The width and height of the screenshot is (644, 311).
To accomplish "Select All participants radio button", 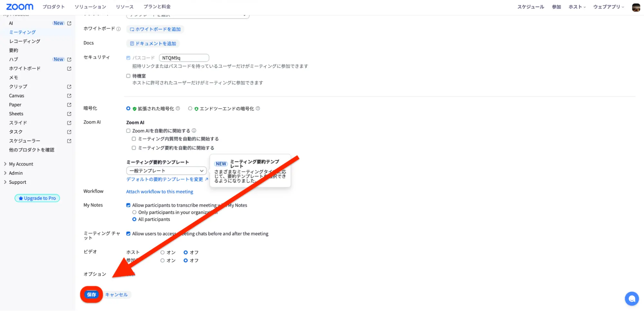I will point(134,219).
